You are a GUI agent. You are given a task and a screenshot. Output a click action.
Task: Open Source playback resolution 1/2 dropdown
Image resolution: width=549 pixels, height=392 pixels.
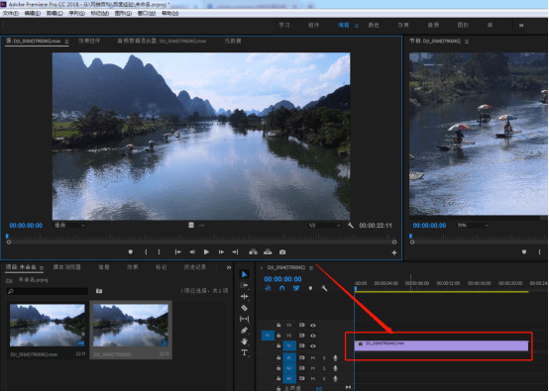(324, 225)
